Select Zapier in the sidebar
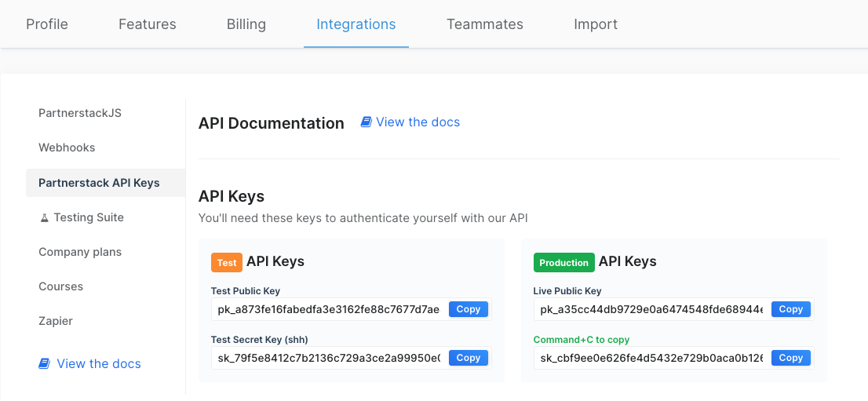This screenshot has width=868, height=401. point(56,321)
